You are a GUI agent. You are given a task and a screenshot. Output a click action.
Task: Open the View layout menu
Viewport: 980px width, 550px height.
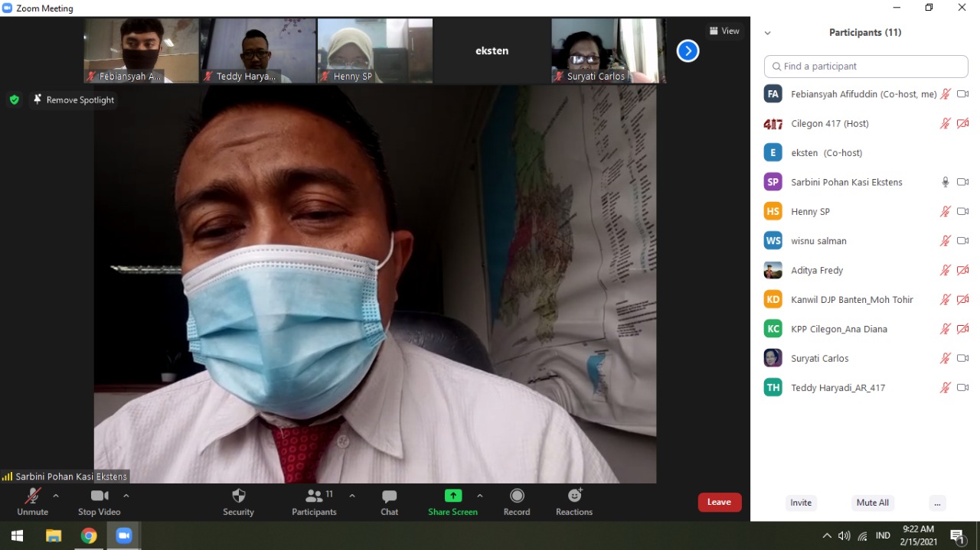724,31
